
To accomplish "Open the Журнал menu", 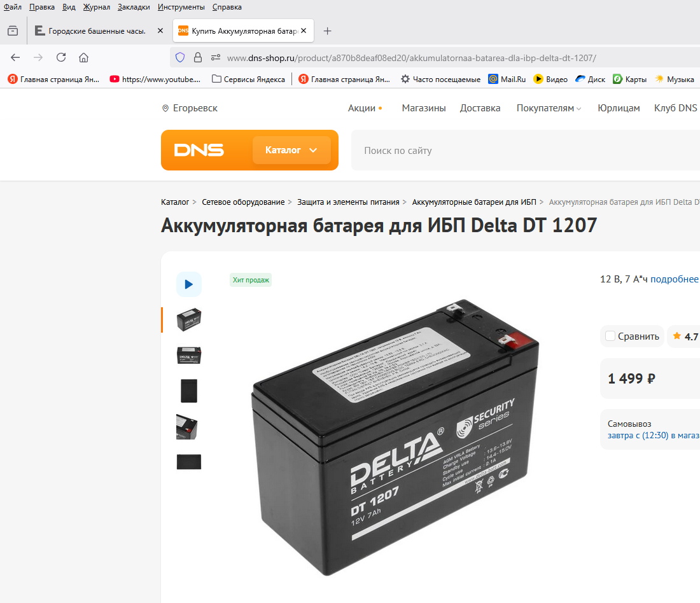I will pyautogui.click(x=96, y=7).
